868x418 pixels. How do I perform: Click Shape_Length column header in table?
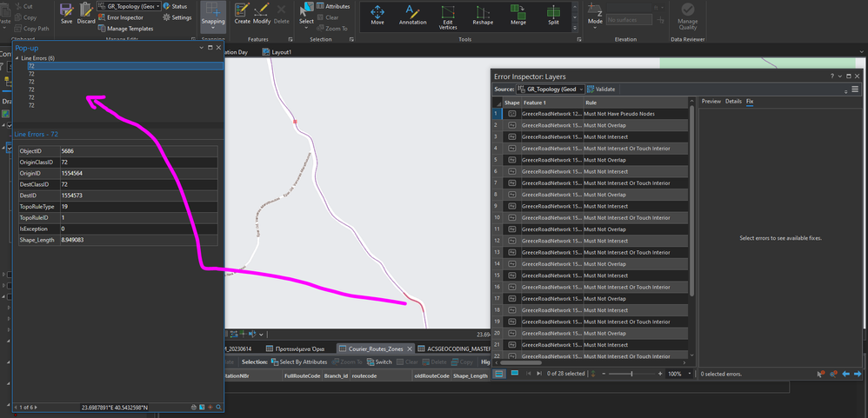click(x=471, y=376)
